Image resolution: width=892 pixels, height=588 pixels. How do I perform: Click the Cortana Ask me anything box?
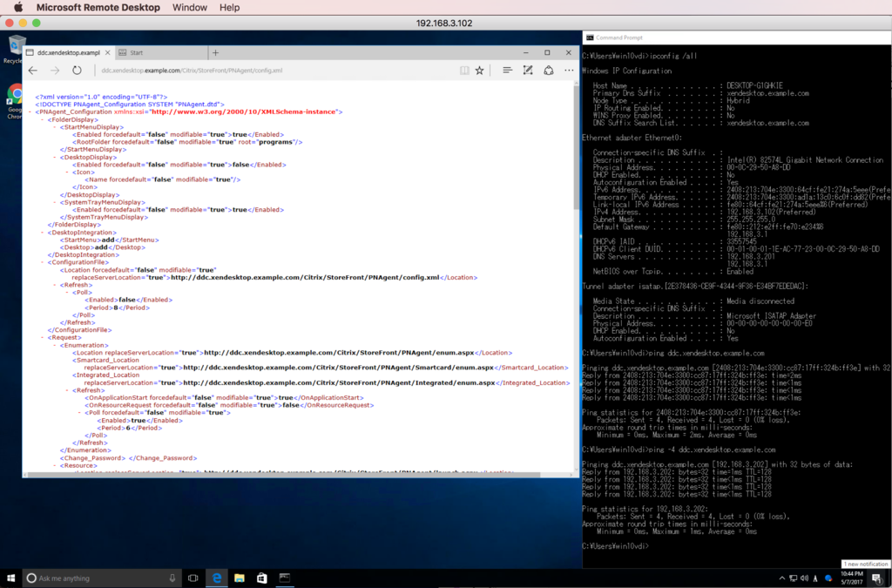pyautogui.click(x=103, y=578)
